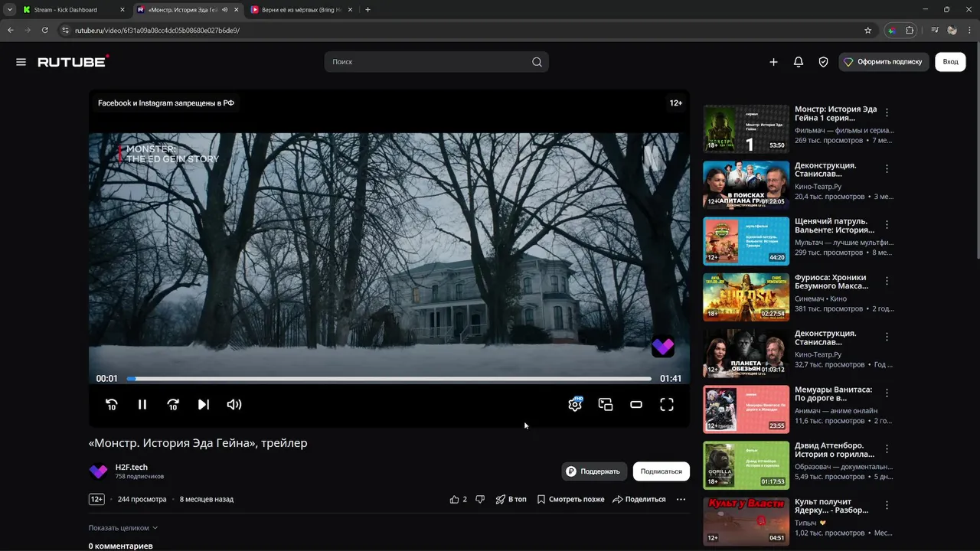Open browser three-dot menu
Viewport: 980px width, 551px height.
tap(969, 31)
